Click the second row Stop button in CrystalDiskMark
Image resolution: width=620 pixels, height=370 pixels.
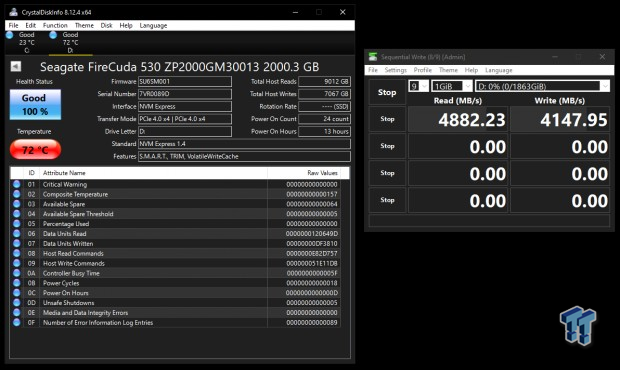pos(387,146)
